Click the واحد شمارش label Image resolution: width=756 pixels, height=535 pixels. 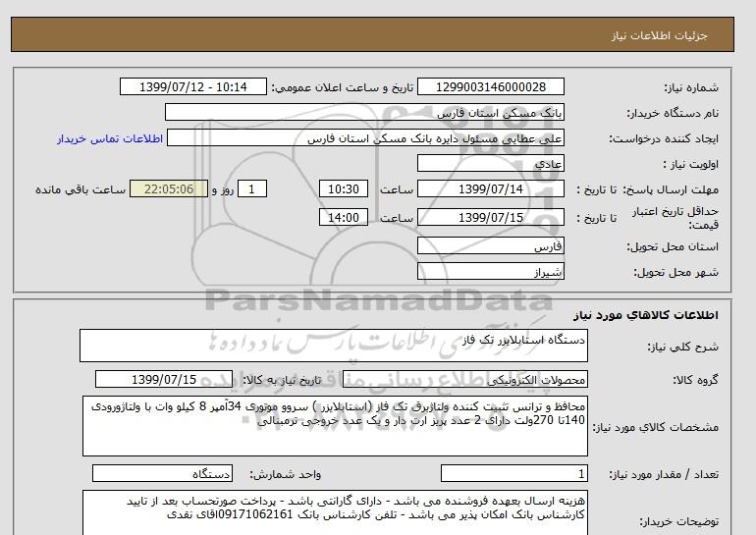pos(286,475)
